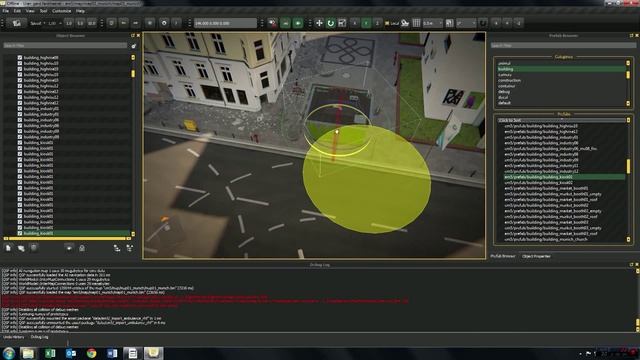This screenshot has height=360, width=640.
Task: Toggle the X axis constraint
Action: (355, 23)
